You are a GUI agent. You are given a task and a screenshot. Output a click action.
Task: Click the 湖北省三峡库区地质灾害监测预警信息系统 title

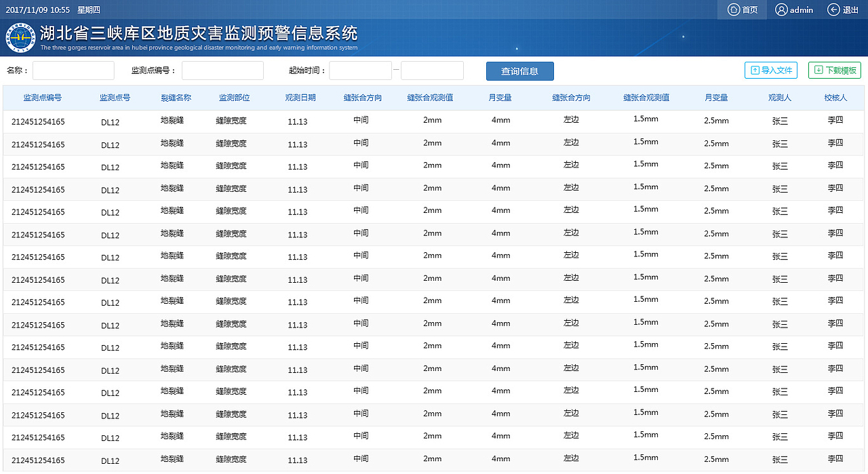199,33
